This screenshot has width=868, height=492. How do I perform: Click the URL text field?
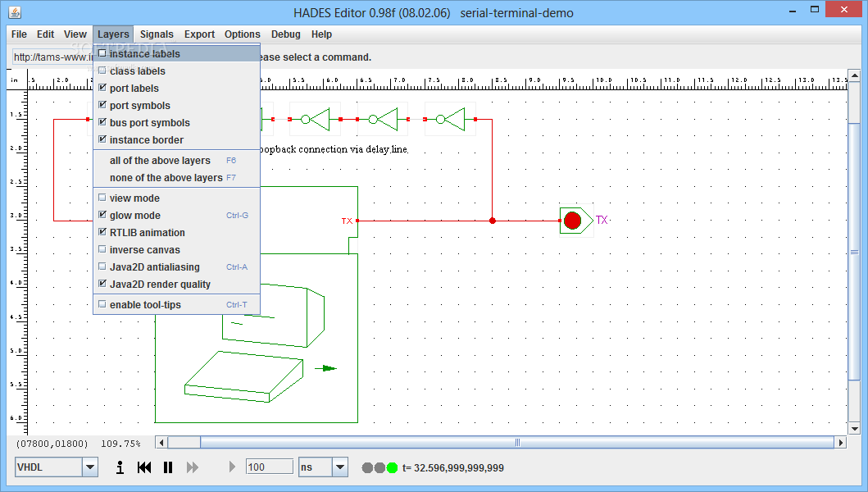point(53,57)
